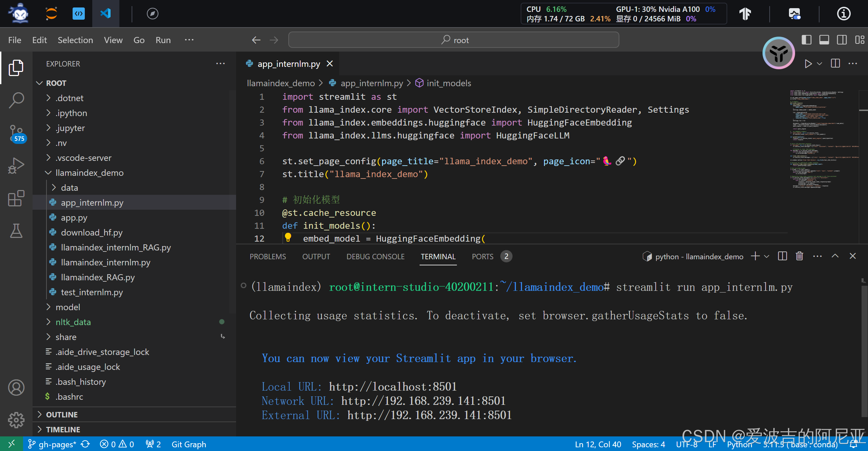Screen dimensions: 868x451
Task: Open the Selection menu
Action: [75, 40]
